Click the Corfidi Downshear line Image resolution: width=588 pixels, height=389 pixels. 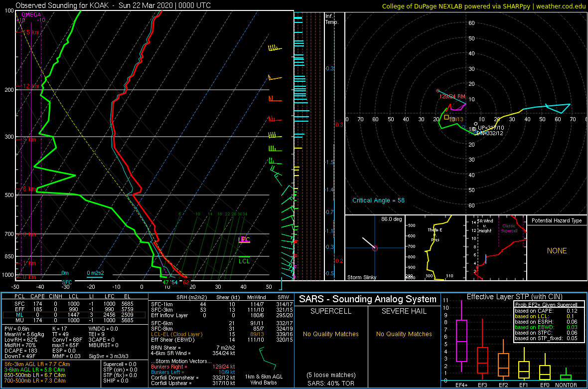click(x=192, y=377)
